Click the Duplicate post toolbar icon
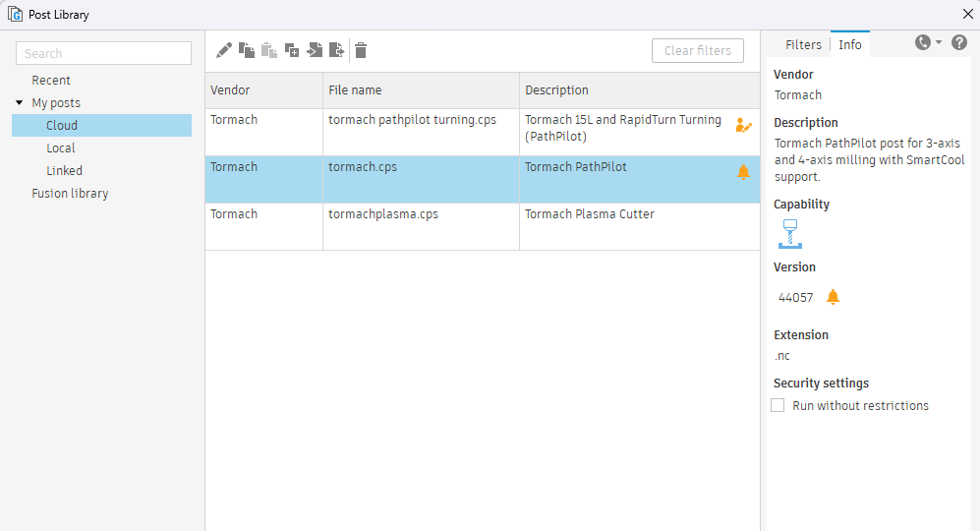 click(x=291, y=50)
